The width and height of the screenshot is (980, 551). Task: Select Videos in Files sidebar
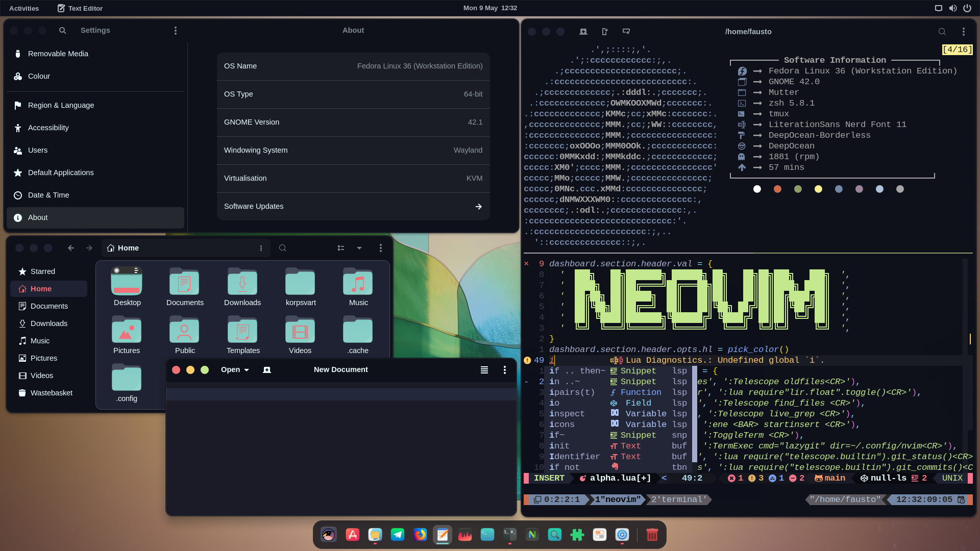pos(48,375)
